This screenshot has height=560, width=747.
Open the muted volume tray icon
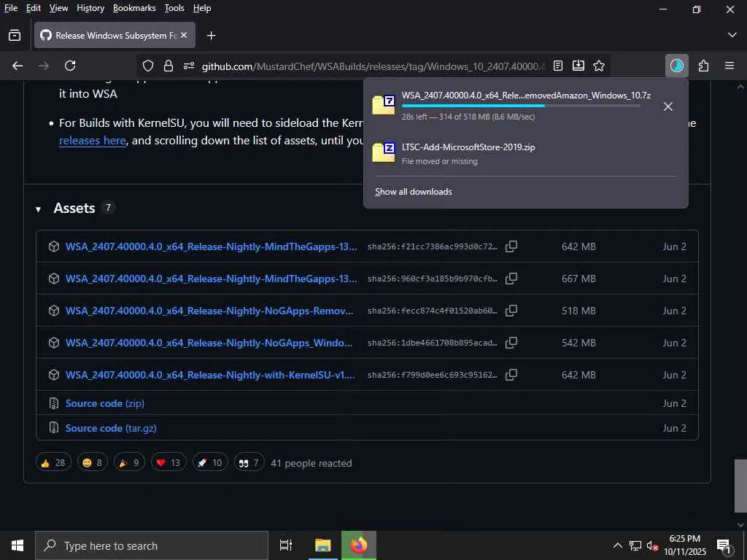pyautogui.click(x=651, y=545)
